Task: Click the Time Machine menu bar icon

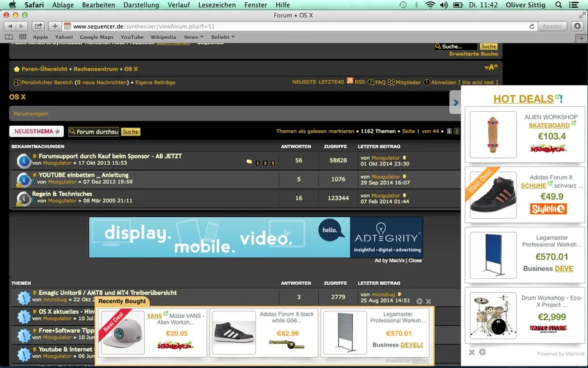Action: (403, 5)
